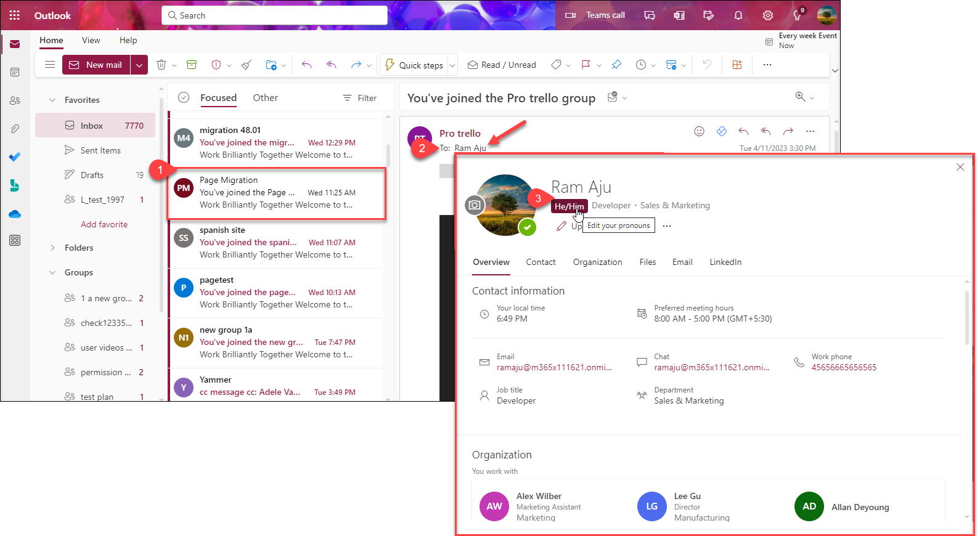Click the Archive icon in toolbar
This screenshot has height=536, width=980.
coord(192,65)
